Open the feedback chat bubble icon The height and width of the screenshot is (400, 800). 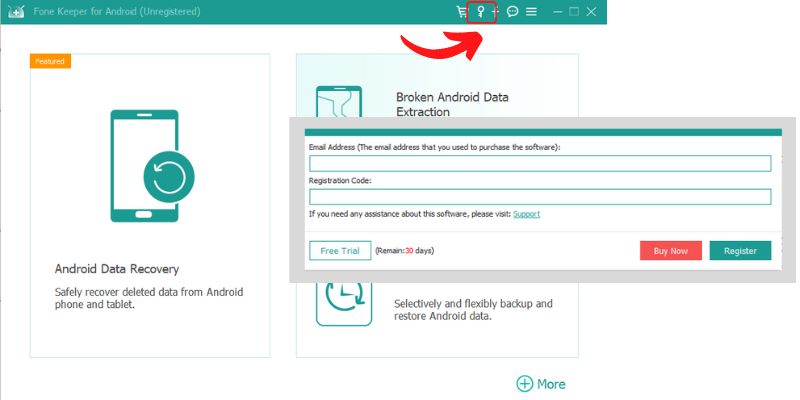coord(513,11)
